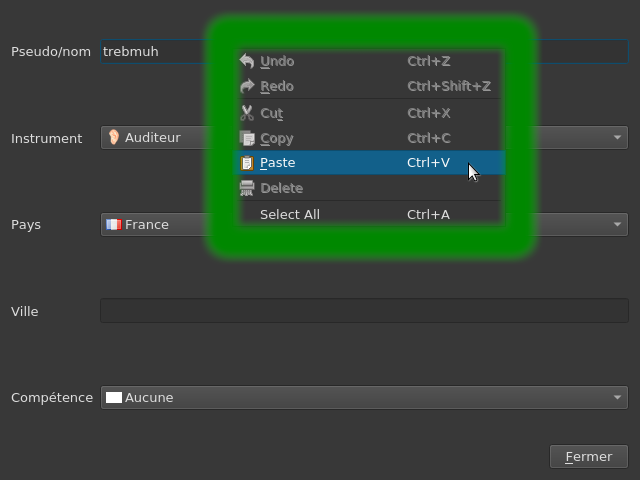Click the Ctrl+A shortcut text
The width and height of the screenshot is (640, 480).
[428, 214]
